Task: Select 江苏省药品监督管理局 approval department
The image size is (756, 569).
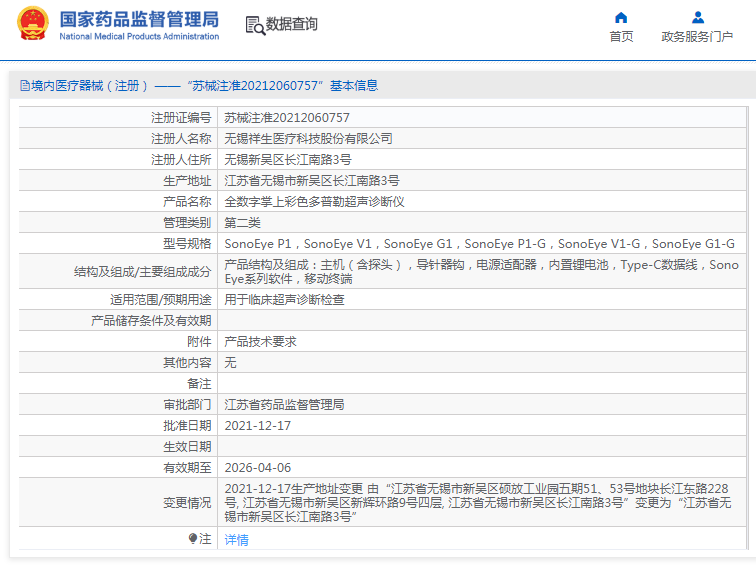Action: click(284, 405)
